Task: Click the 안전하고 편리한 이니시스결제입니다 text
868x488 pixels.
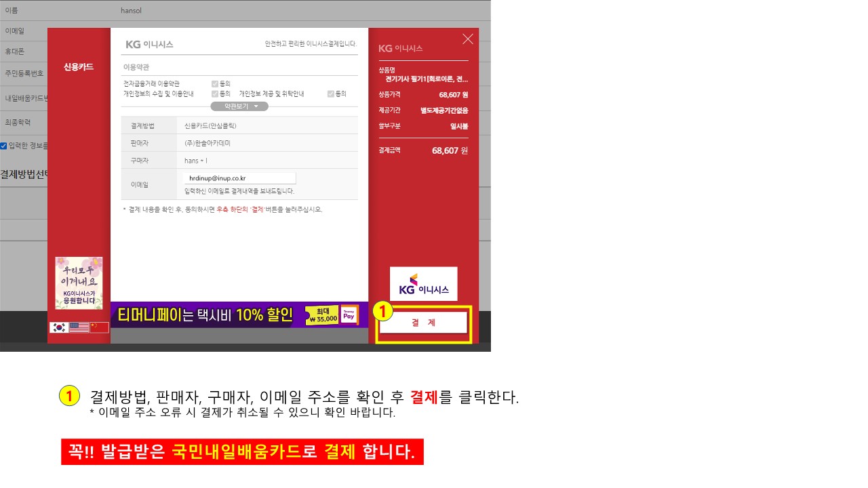Action: coord(311,44)
